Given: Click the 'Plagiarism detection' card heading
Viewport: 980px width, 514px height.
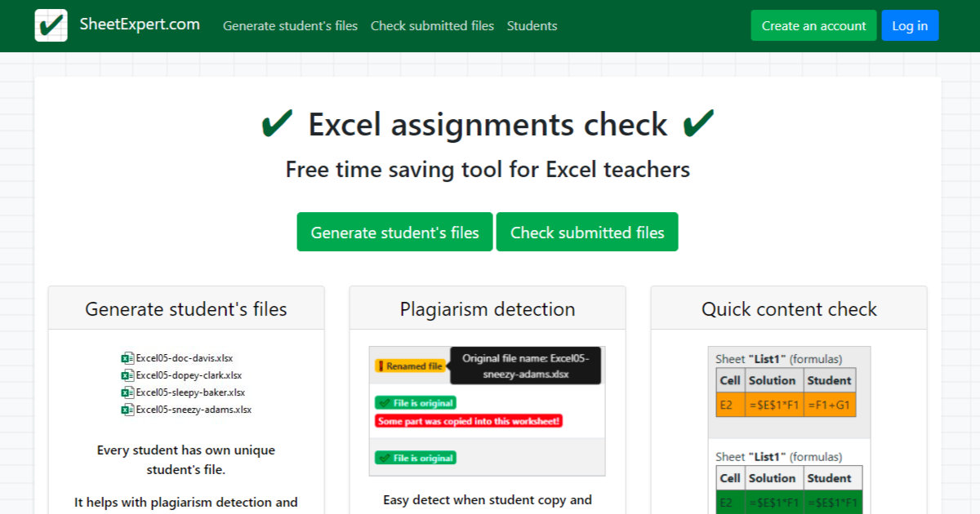Looking at the screenshot, I should (488, 308).
